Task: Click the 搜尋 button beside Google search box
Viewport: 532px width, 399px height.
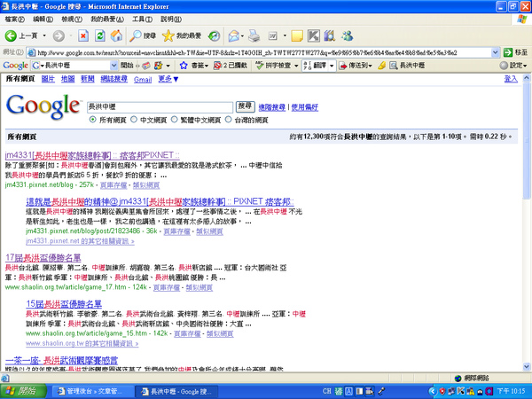Action: 245,106
